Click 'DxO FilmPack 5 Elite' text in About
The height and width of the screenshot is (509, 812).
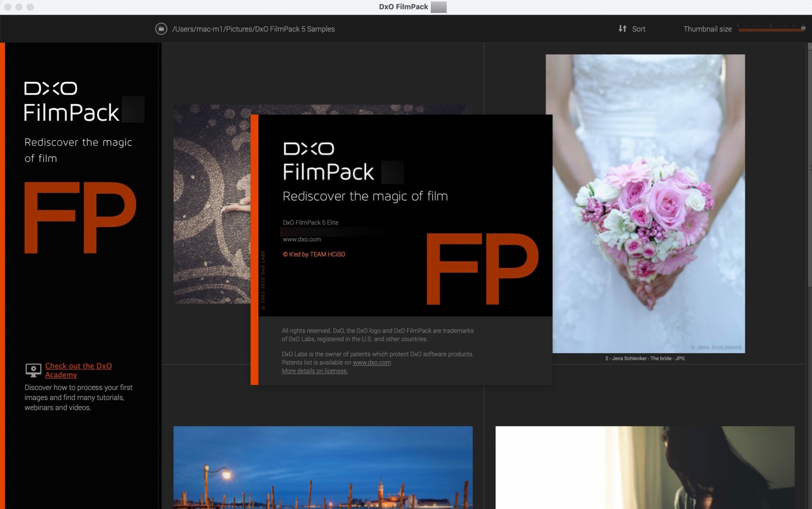[310, 223]
